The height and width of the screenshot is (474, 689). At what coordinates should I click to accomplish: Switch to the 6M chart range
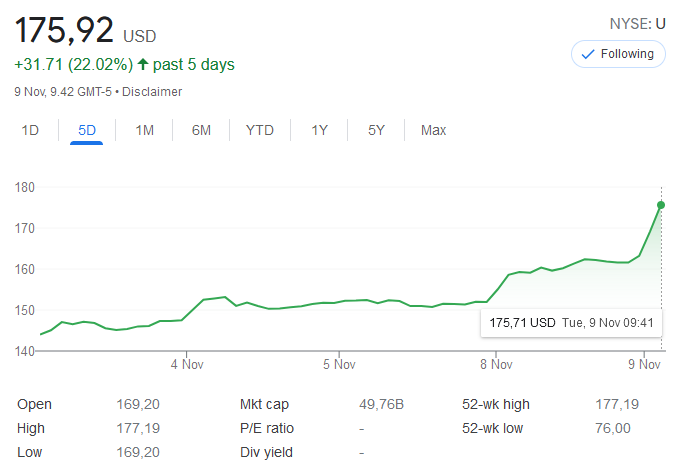pos(201,130)
